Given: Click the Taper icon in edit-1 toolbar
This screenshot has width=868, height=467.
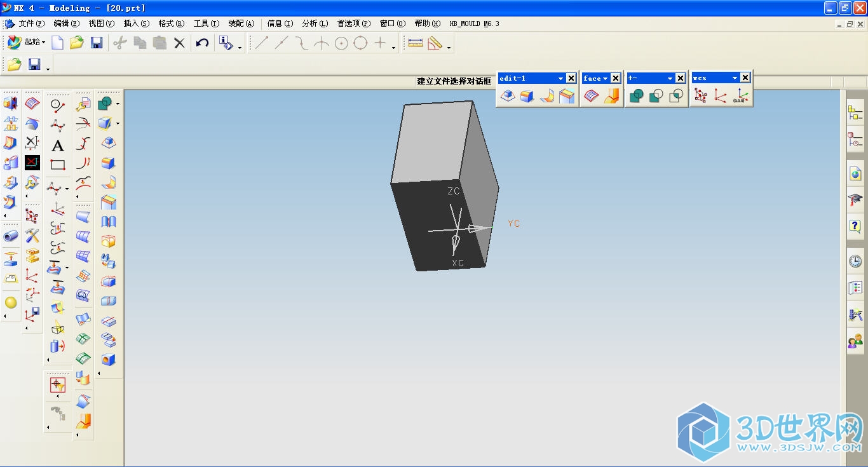Looking at the screenshot, I should pos(508,96).
